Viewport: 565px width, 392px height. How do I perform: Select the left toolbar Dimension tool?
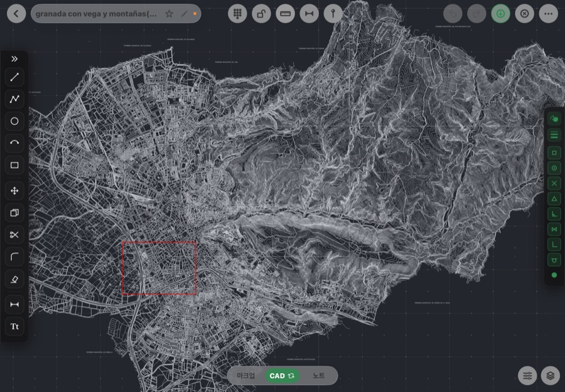tap(14, 305)
